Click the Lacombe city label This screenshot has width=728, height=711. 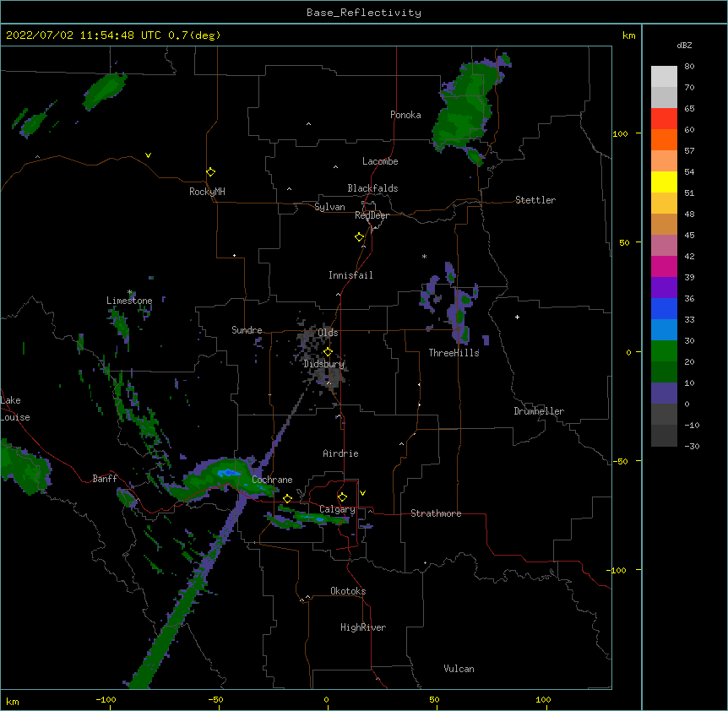pos(380,161)
